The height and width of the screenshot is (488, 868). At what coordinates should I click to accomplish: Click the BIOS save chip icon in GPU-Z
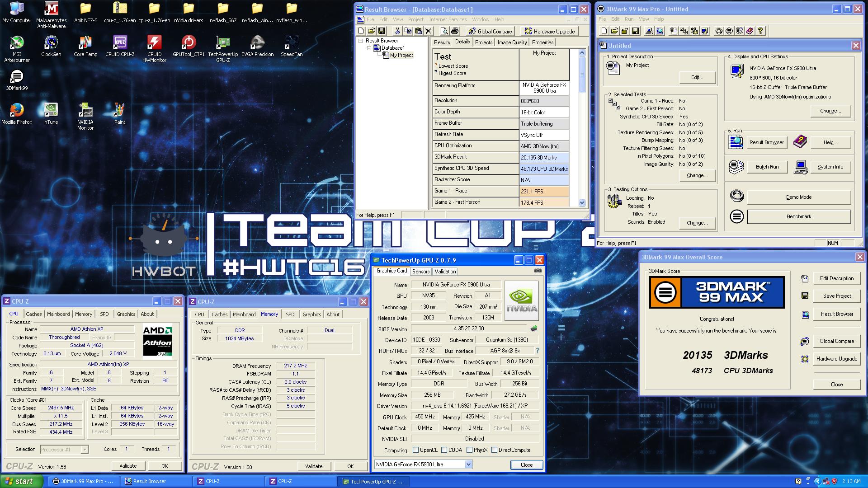pos(534,328)
